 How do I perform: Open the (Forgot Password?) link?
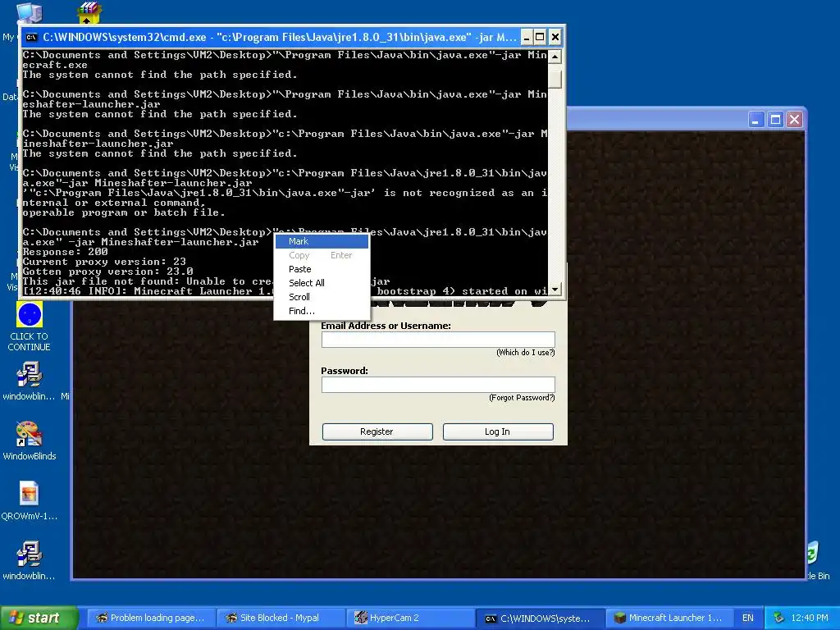[x=522, y=398]
